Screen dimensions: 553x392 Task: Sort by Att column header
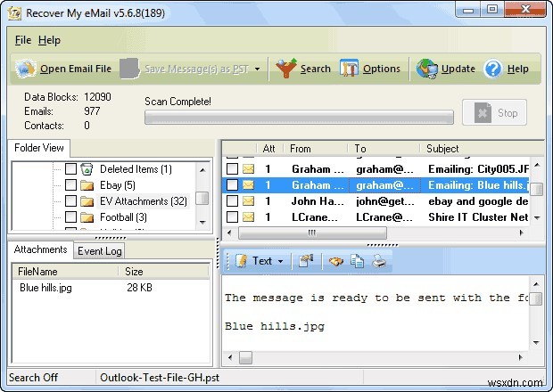(x=268, y=149)
